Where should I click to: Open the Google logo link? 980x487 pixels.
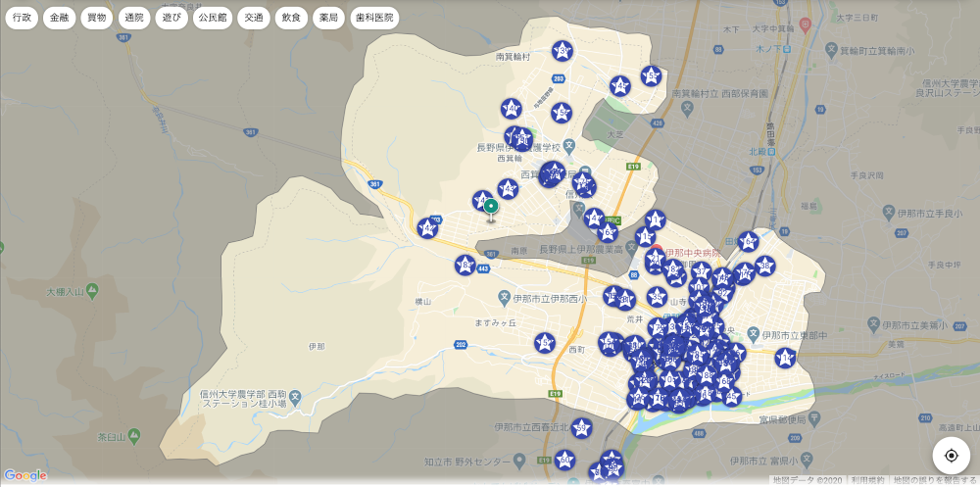(x=25, y=476)
